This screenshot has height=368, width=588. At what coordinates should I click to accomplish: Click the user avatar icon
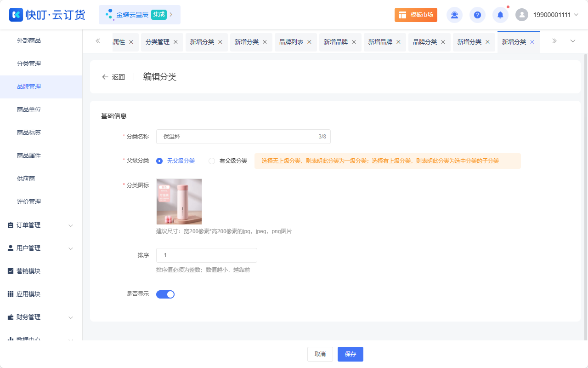click(522, 15)
